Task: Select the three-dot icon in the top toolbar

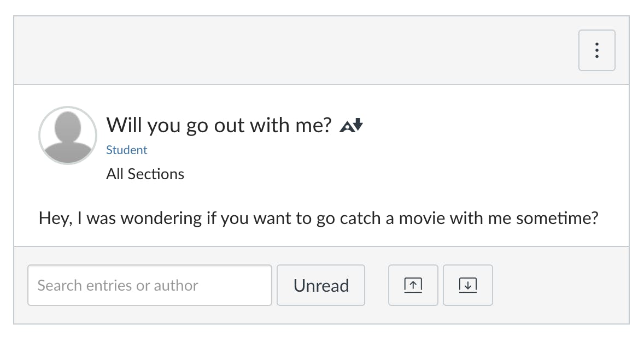Action: click(x=596, y=50)
